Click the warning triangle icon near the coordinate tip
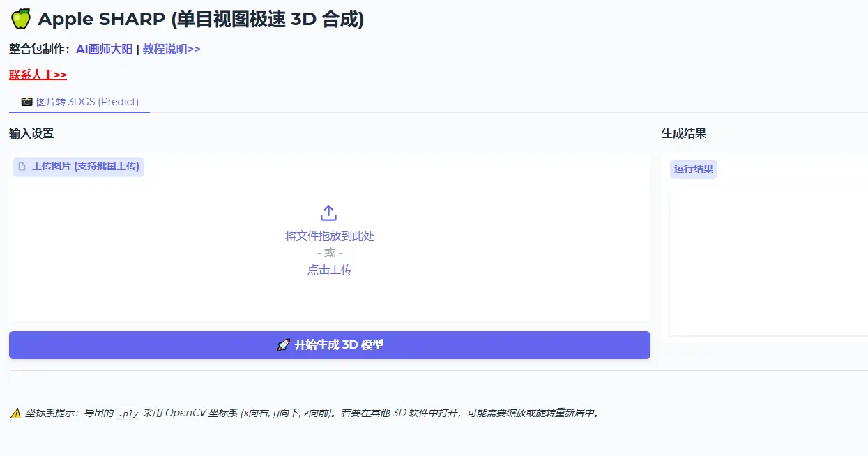This screenshot has width=868, height=456. 15,413
